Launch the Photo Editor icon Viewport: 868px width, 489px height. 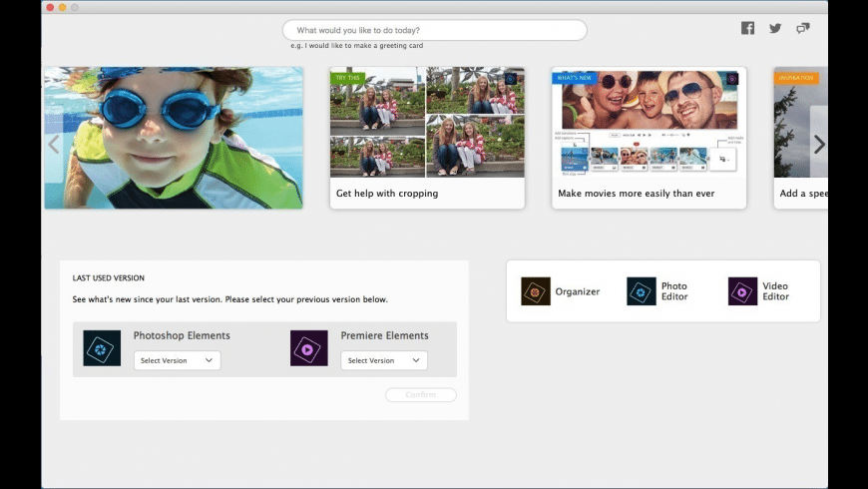[642, 291]
